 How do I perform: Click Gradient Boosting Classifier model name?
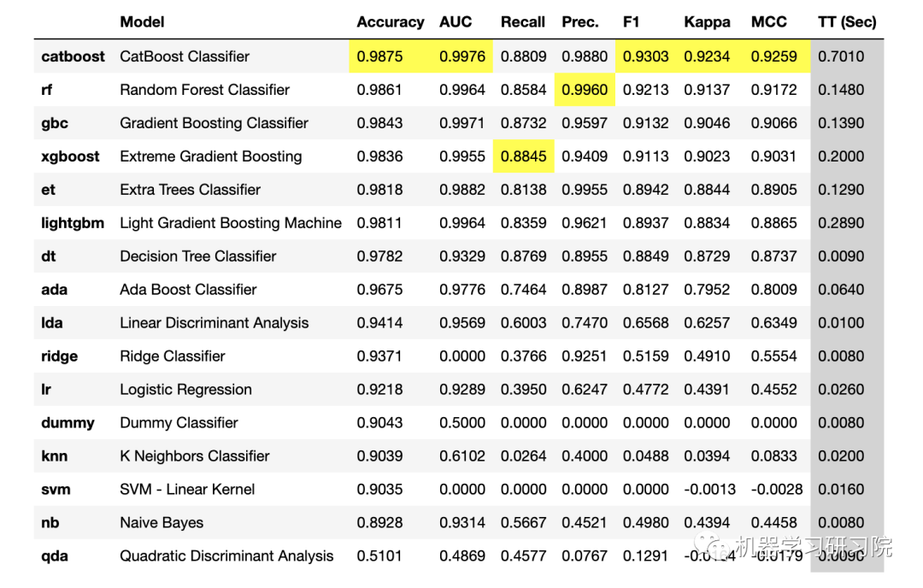tap(215, 123)
